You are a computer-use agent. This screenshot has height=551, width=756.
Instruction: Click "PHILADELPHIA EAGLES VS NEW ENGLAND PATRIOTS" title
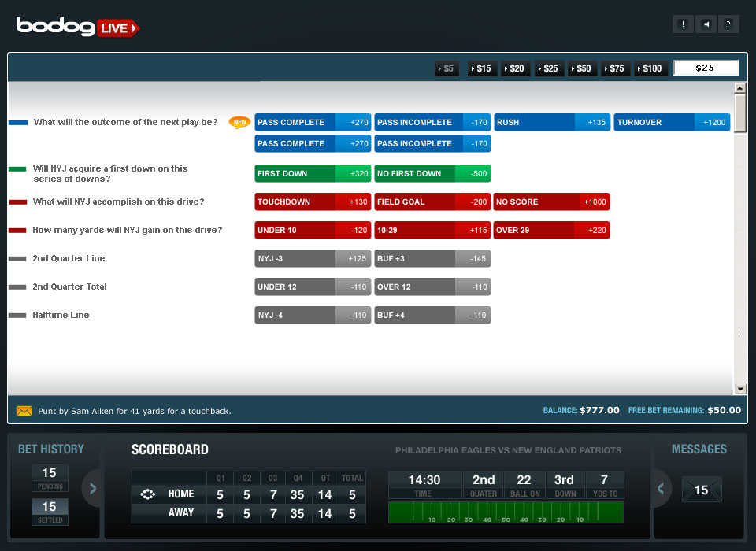click(508, 450)
